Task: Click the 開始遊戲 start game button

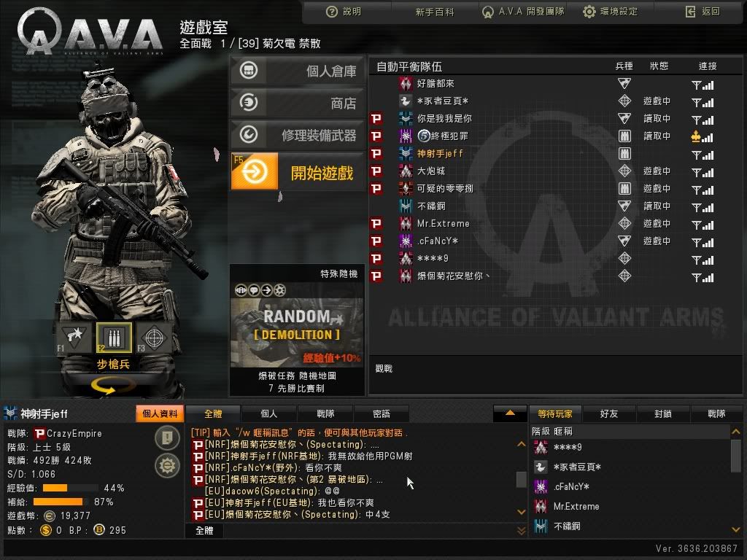Action: pos(298,171)
